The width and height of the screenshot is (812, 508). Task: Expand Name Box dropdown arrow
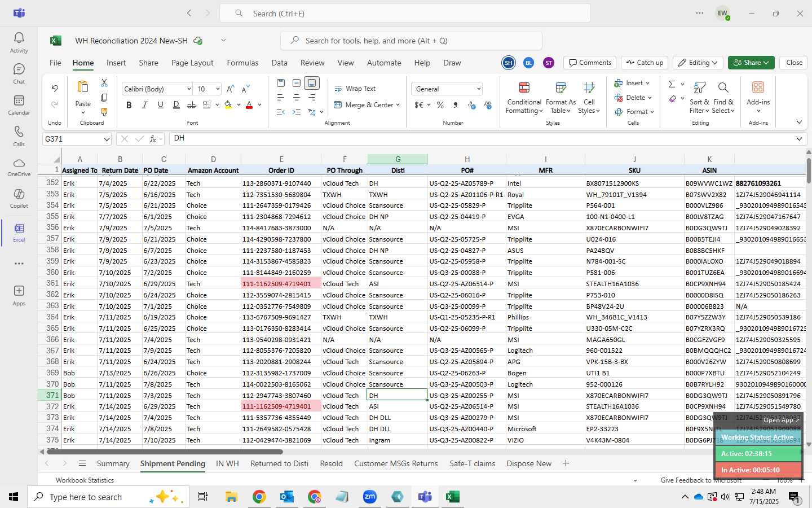click(107, 139)
